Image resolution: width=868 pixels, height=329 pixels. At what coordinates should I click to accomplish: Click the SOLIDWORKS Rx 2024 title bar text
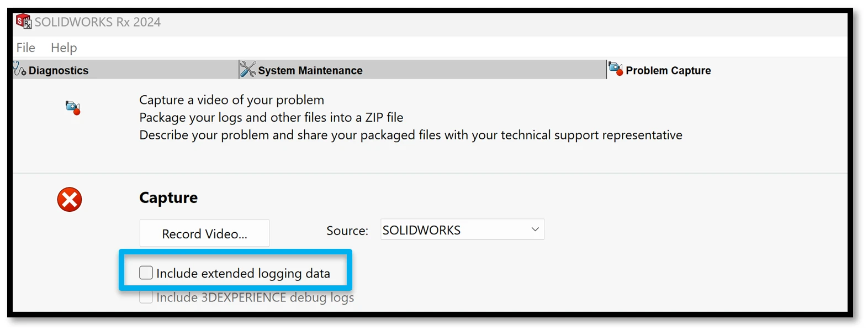[x=98, y=22]
